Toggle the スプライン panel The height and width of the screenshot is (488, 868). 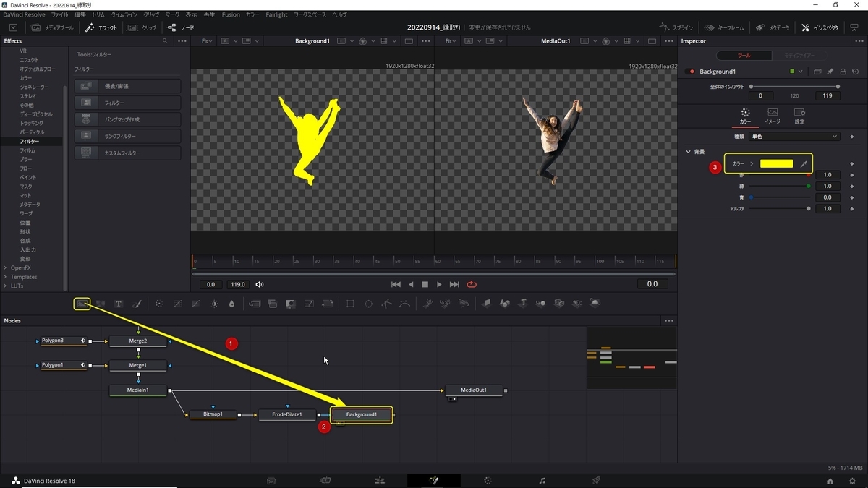tap(676, 27)
